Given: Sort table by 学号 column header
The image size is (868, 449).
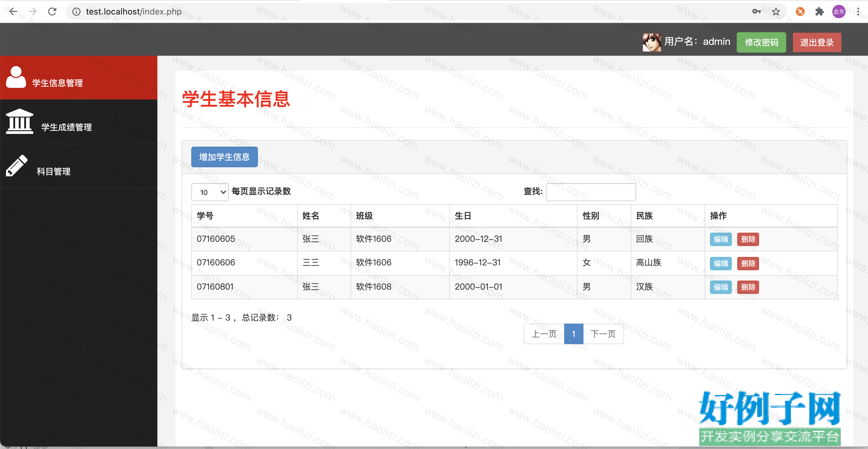Looking at the screenshot, I should [x=244, y=216].
